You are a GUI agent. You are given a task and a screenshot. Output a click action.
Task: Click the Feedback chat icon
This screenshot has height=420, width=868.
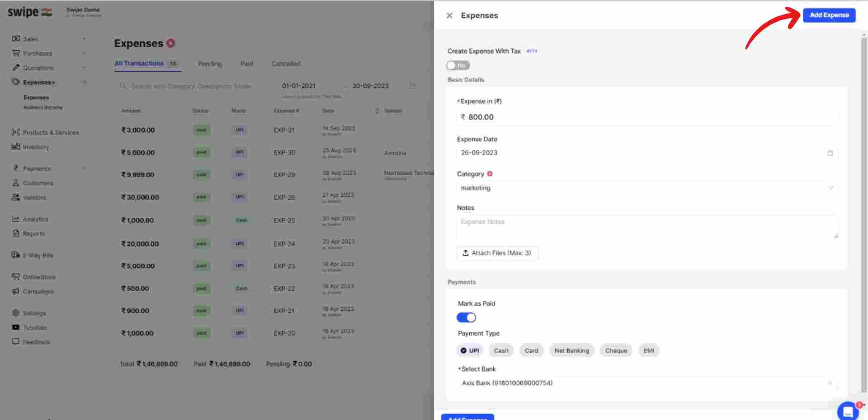click(16, 342)
